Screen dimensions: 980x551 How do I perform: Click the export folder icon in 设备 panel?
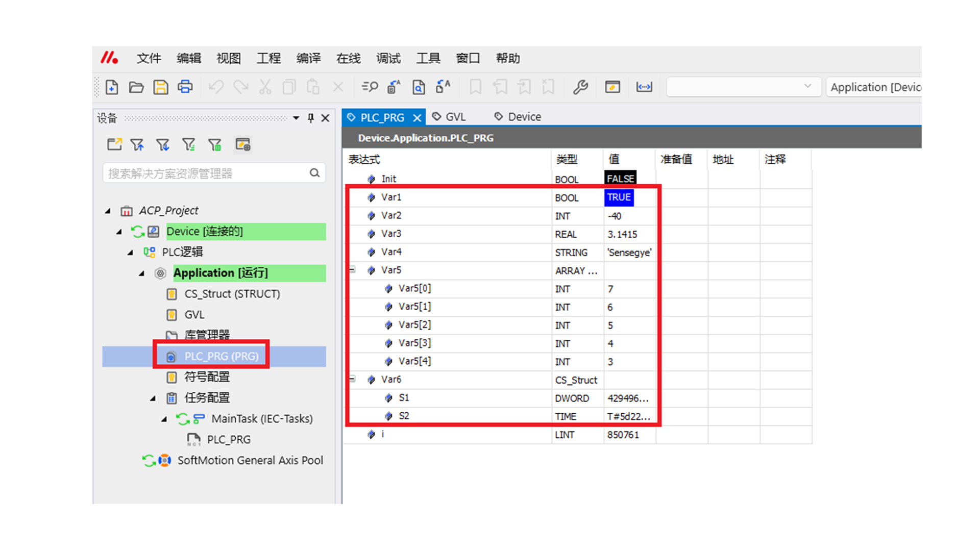click(114, 145)
